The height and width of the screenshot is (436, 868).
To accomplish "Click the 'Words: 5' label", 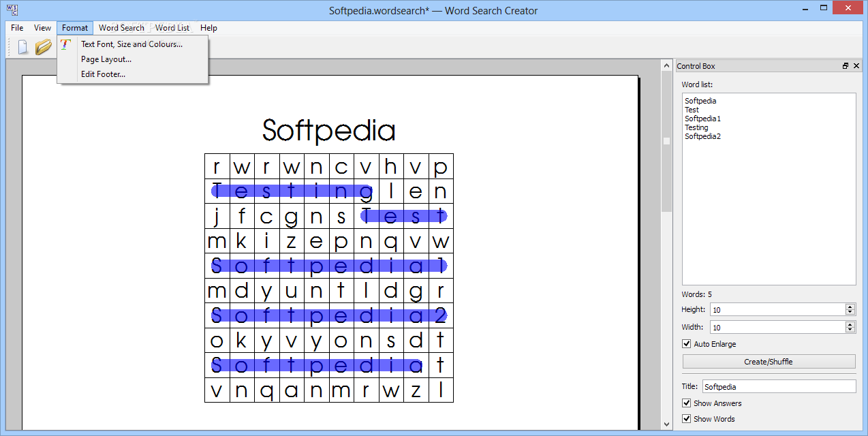I will (x=696, y=294).
